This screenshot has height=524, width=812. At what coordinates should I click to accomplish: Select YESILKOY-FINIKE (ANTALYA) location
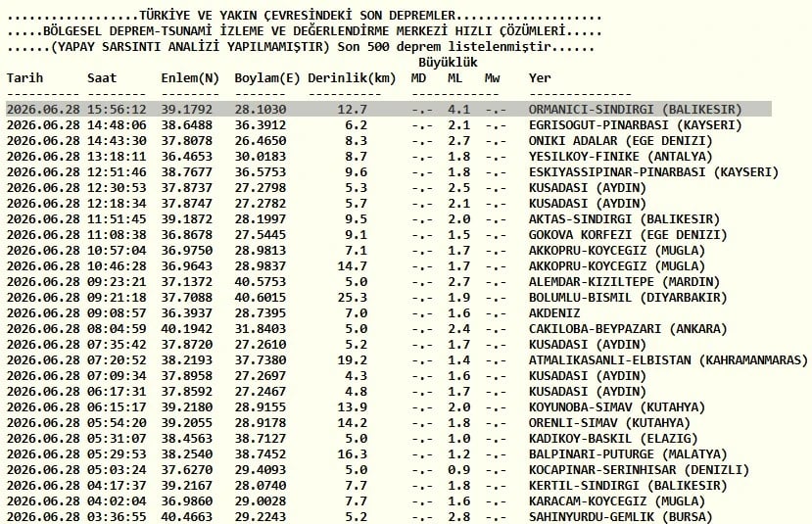[x=620, y=157]
